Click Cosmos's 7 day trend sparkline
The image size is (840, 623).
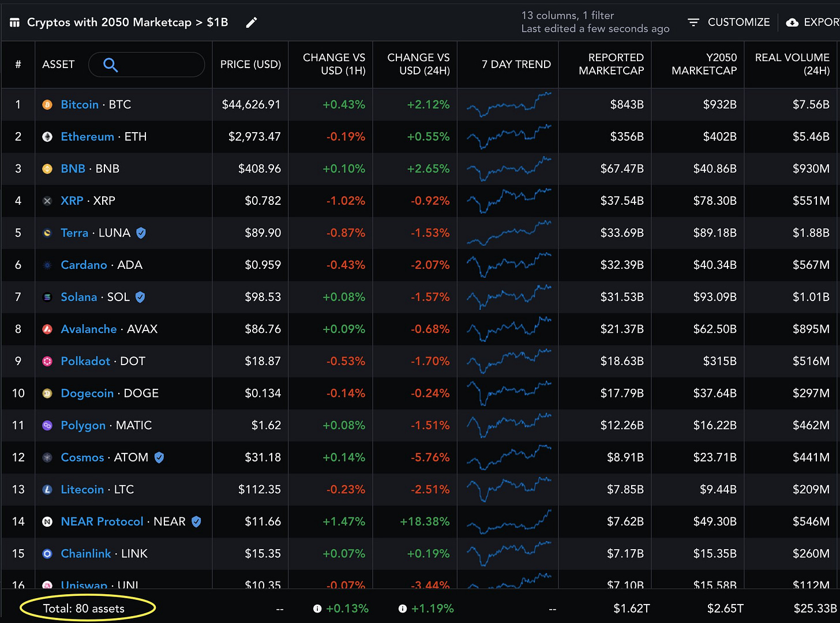click(509, 457)
